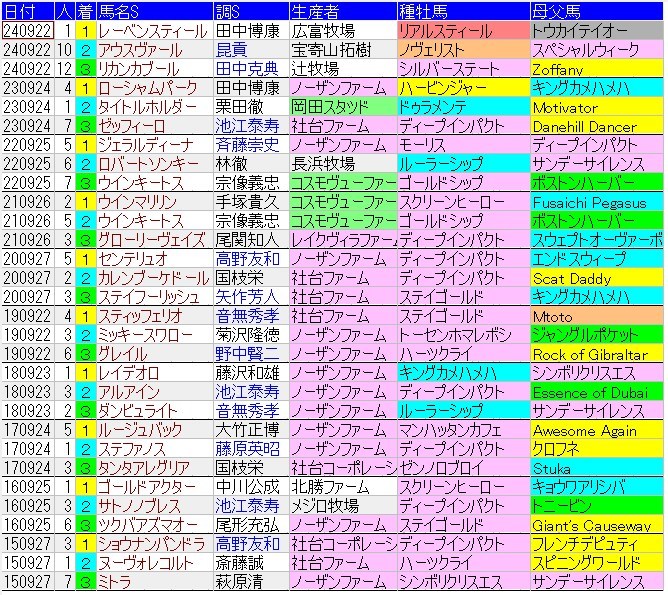Open trainer link 斉藤崇史
668x595 pixels.
(247, 145)
